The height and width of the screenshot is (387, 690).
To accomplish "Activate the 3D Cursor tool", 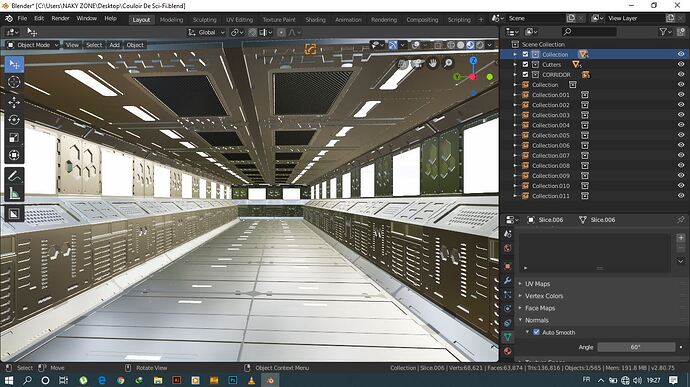I will tap(14, 82).
